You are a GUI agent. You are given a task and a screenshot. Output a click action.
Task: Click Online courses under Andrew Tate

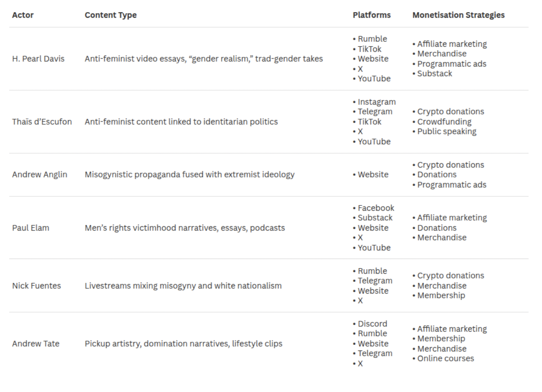click(445, 359)
